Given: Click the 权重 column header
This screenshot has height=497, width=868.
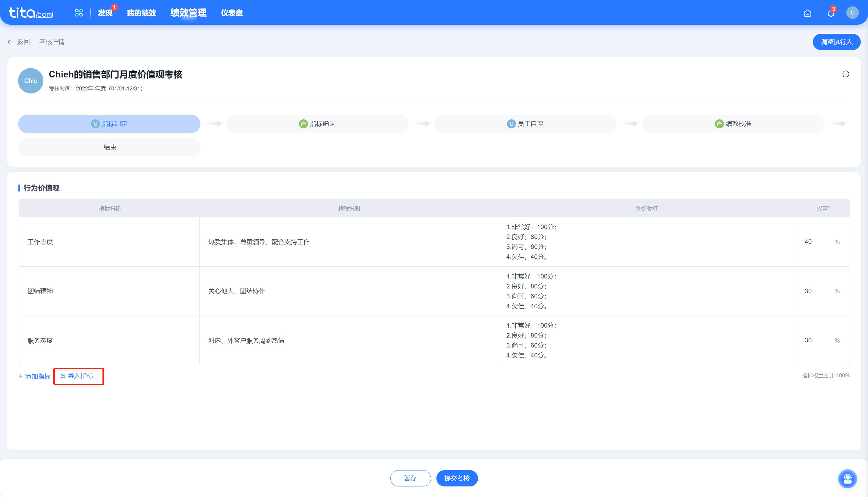Looking at the screenshot, I should [822, 208].
